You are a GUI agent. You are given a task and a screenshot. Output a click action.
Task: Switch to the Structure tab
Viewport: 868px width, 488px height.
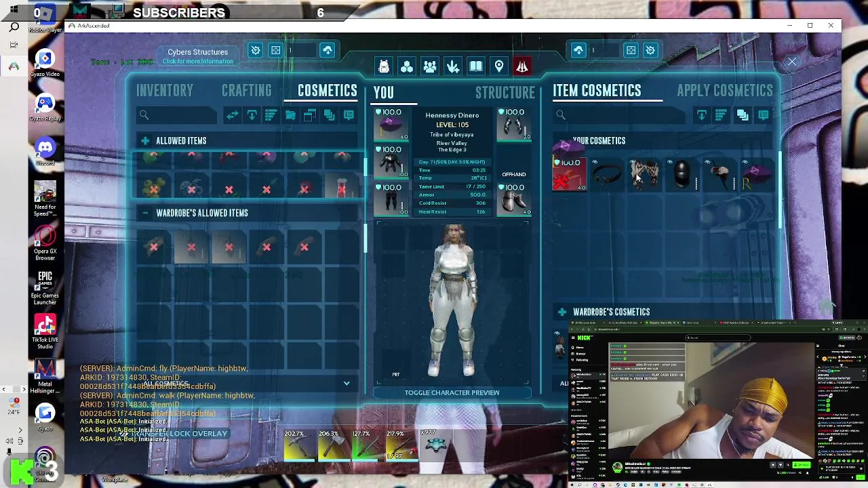(505, 92)
